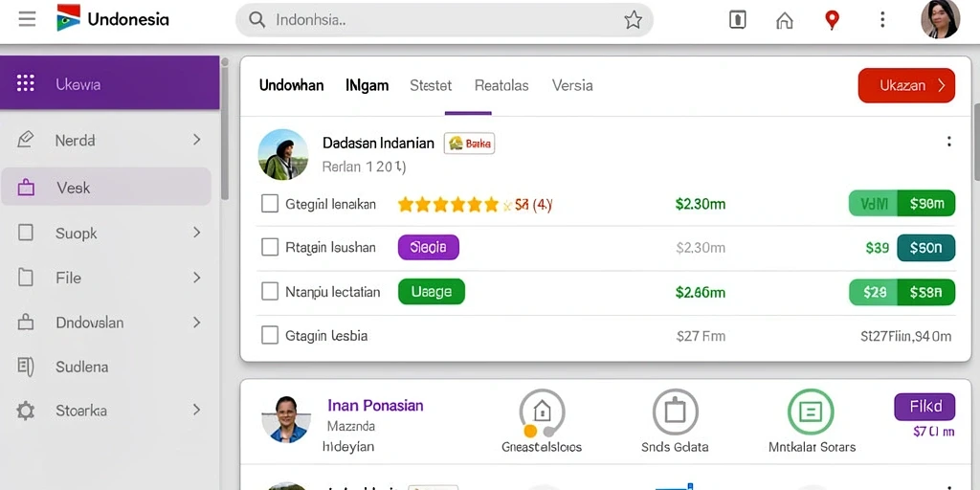Viewport: 980px width, 490px height.
Task: Click the Barka badge
Action: click(x=469, y=144)
